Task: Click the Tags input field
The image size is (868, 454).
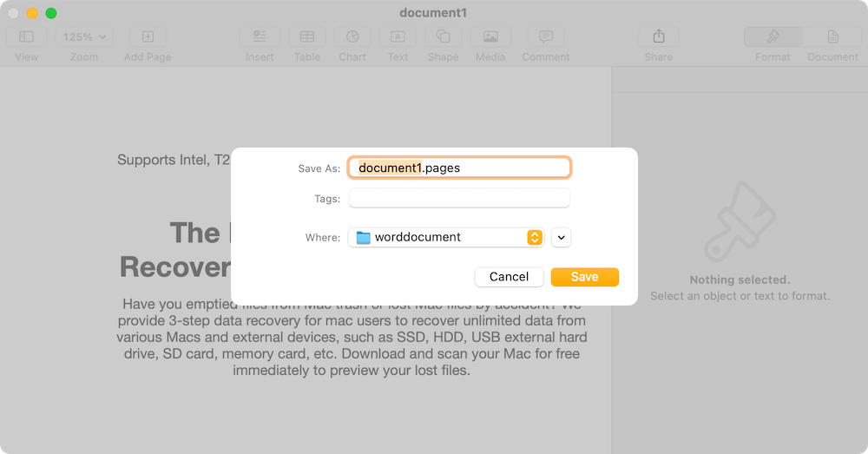Action: pyautogui.click(x=459, y=198)
